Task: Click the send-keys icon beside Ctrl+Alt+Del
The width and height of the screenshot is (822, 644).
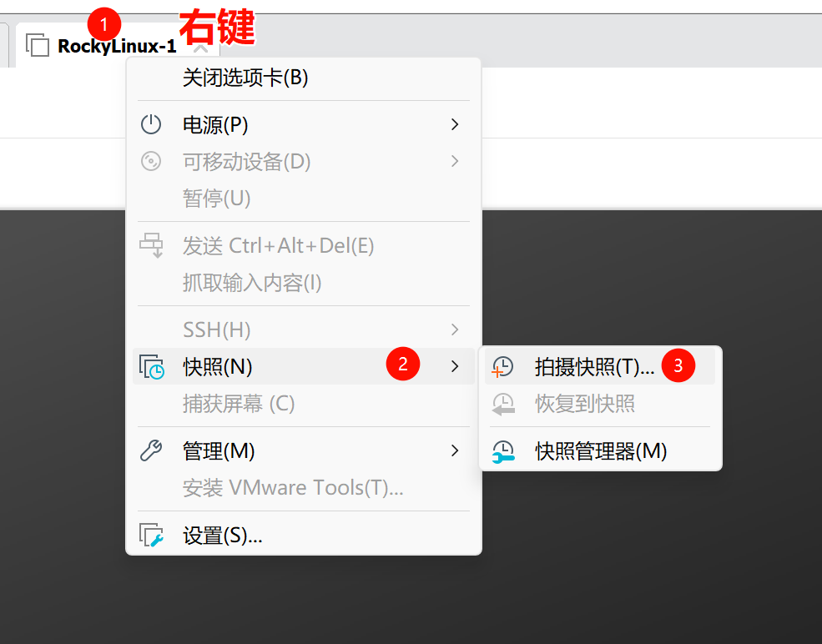Action: coord(151,245)
